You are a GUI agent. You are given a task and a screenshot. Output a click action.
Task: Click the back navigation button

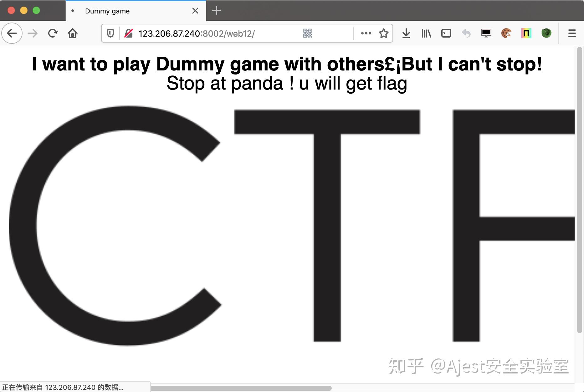pyautogui.click(x=12, y=33)
